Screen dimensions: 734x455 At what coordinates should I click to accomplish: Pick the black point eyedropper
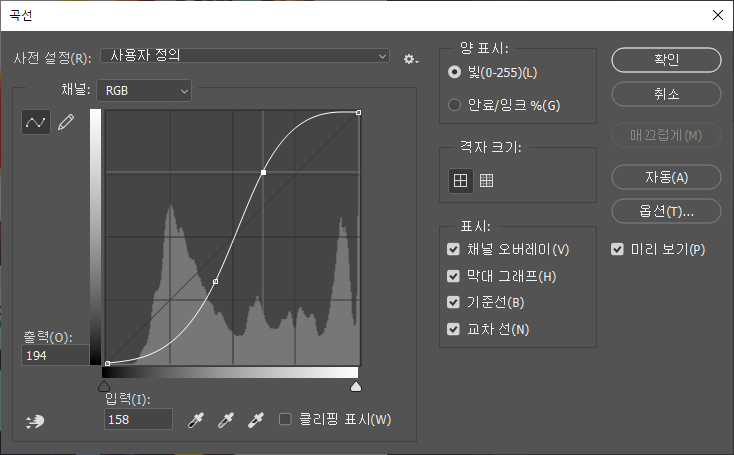click(x=196, y=420)
